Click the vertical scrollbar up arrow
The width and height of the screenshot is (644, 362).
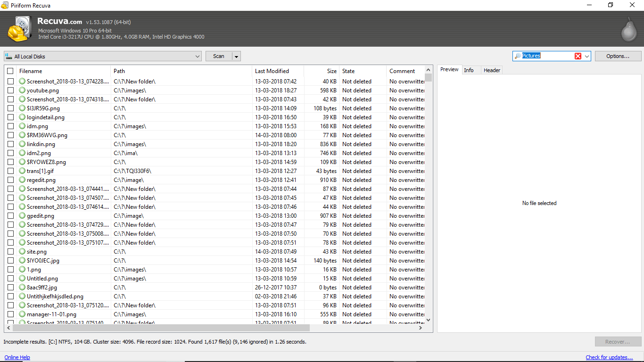coord(428,70)
